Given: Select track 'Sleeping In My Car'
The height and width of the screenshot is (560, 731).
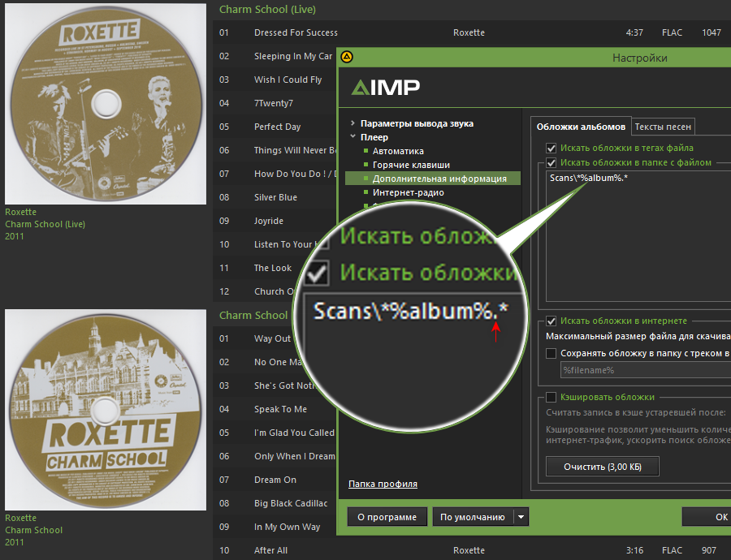Looking at the screenshot, I should click(x=292, y=56).
